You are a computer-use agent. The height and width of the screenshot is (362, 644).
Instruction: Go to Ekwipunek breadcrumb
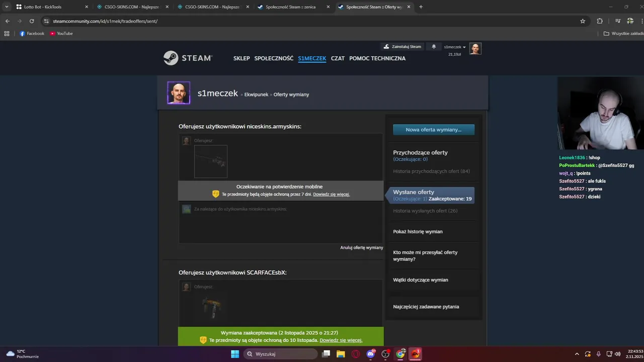click(256, 95)
